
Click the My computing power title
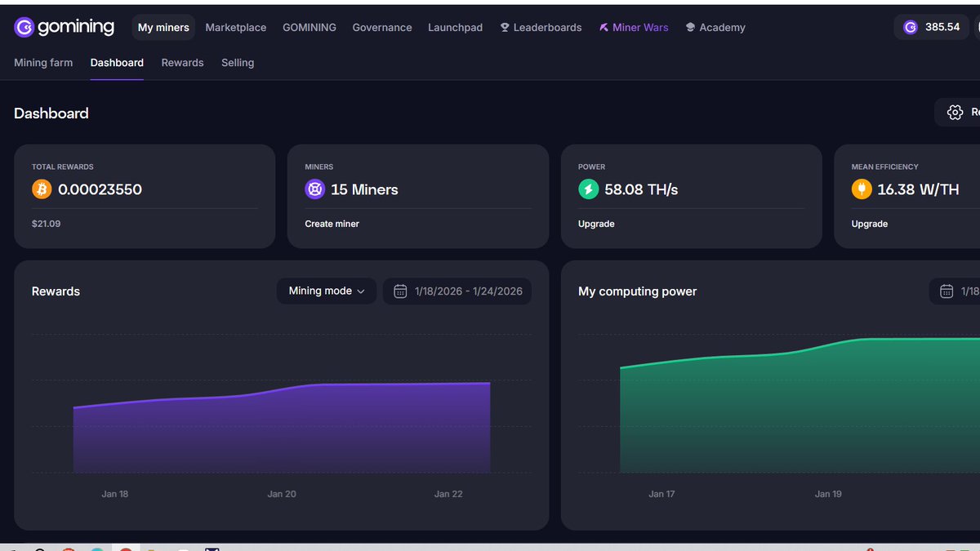[x=638, y=291]
